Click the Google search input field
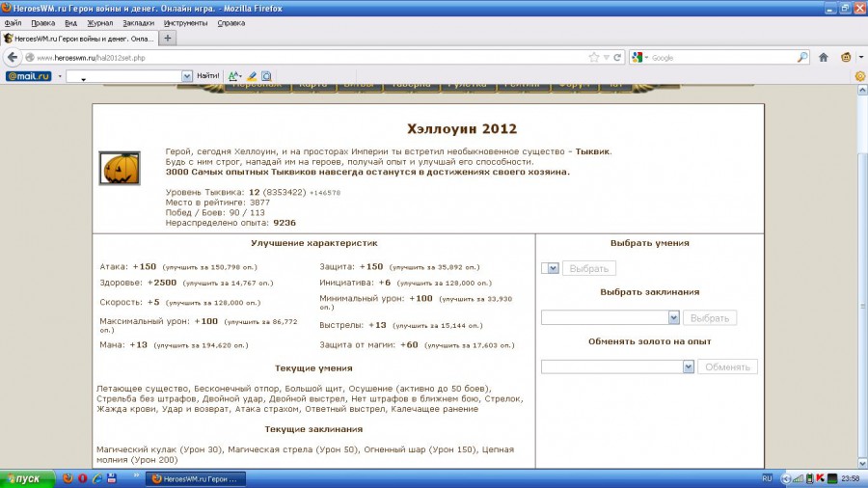Viewport: 868px width, 488px height. click(x=722, y=58)
